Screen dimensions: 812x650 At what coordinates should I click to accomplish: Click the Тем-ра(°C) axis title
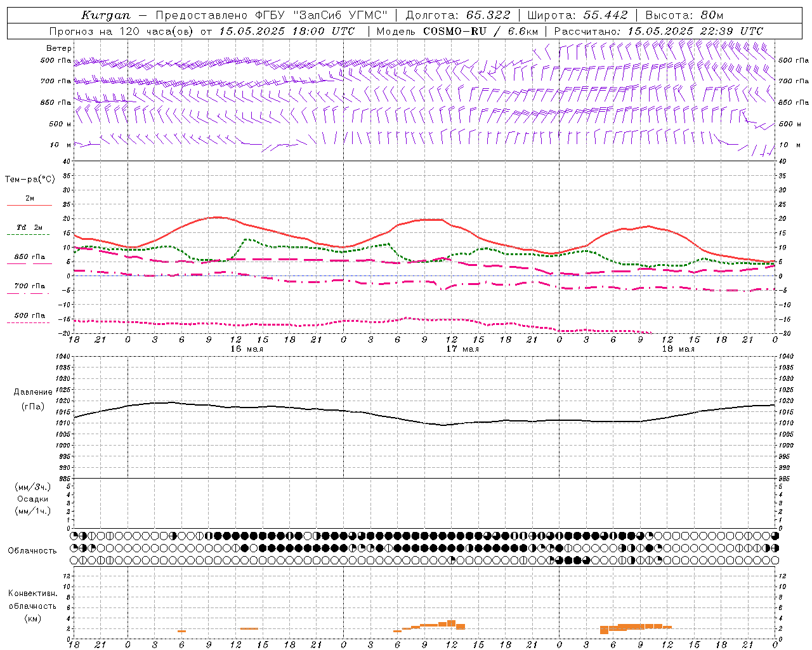point(30,180)
